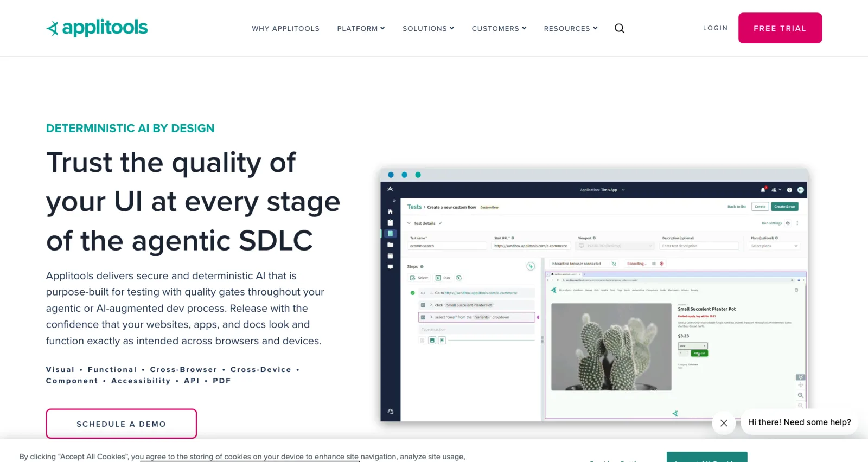Click the green 'Add to cart' button in the demo
Image resolution: width=868 pixels, height=462 pixels.
(x=699, y=353)
